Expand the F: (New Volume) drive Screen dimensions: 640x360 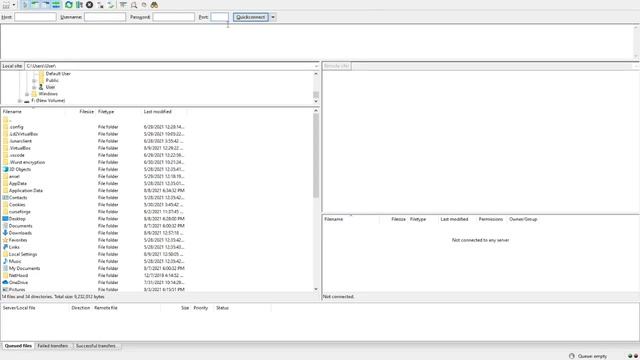click(20, 100)
